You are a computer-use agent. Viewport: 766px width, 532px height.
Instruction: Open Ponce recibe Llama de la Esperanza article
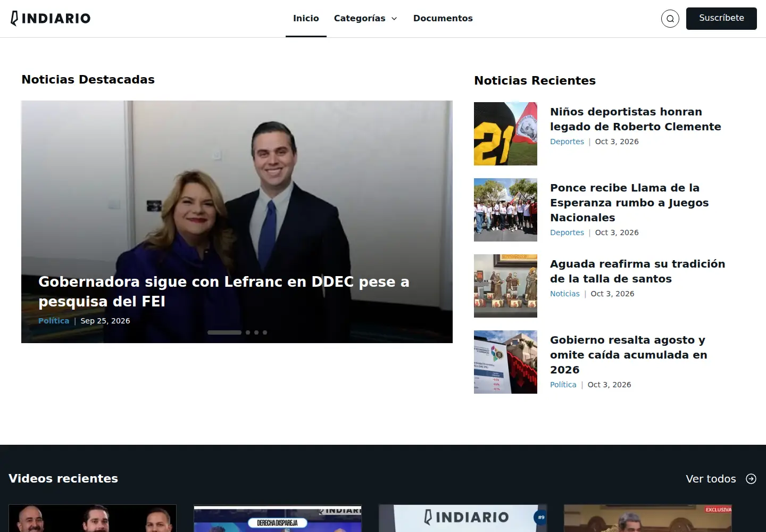point(629,203)
